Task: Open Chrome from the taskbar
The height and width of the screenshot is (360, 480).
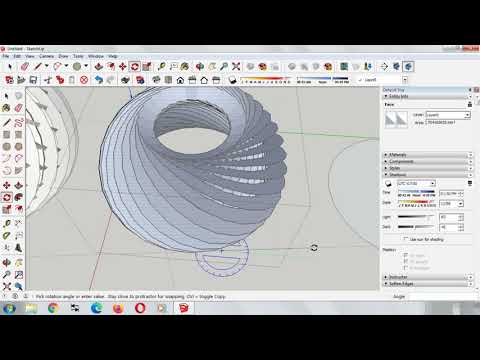Action: 53,308
